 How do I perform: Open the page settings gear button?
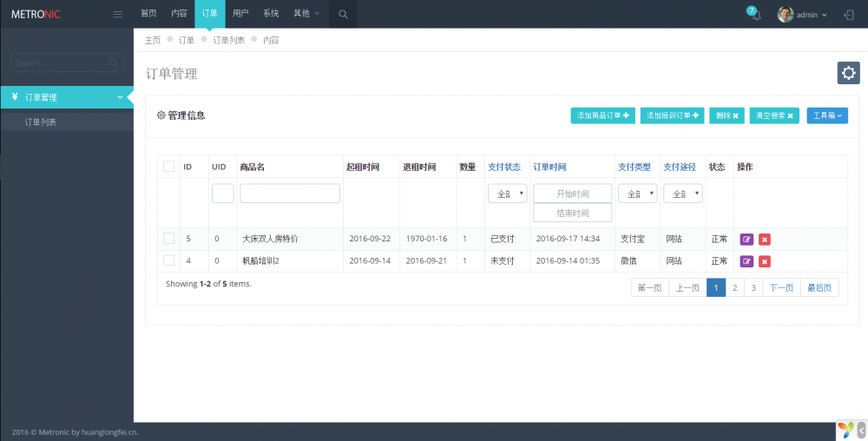click(x=848, y=73)
